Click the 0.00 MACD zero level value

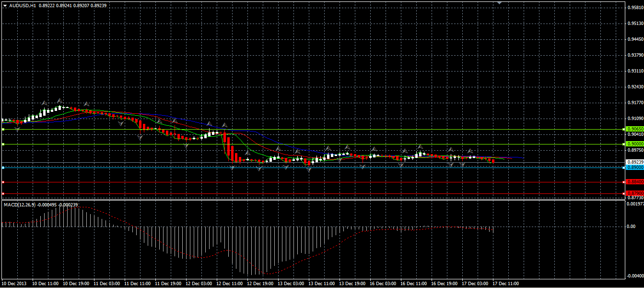(x=632, y=226)
